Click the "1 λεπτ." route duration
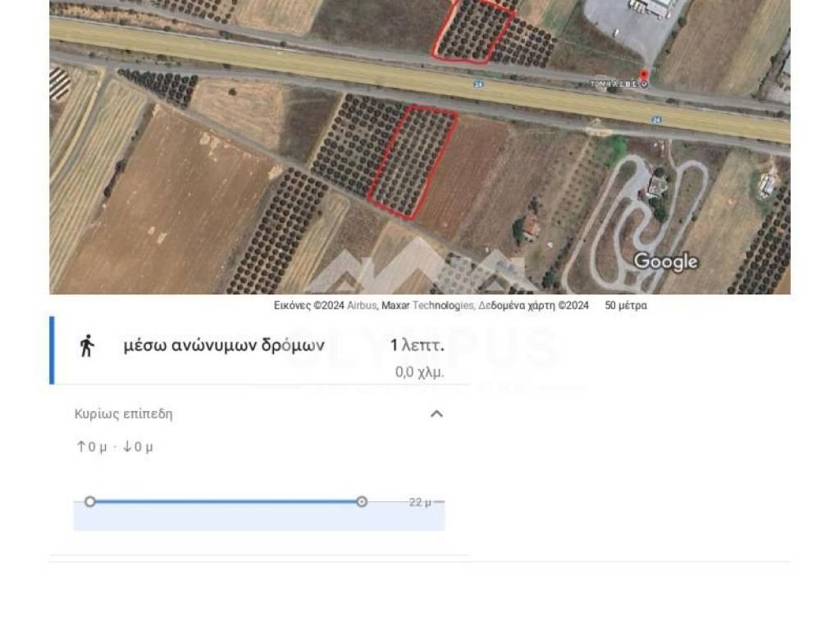 pos(417,345)
